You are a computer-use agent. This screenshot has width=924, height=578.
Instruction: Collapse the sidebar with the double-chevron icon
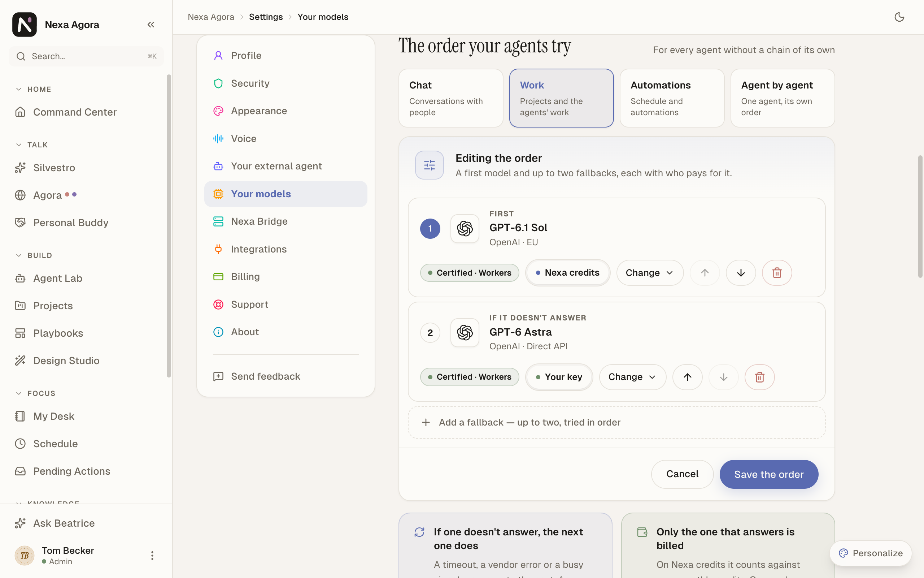[x=151, y=25]
